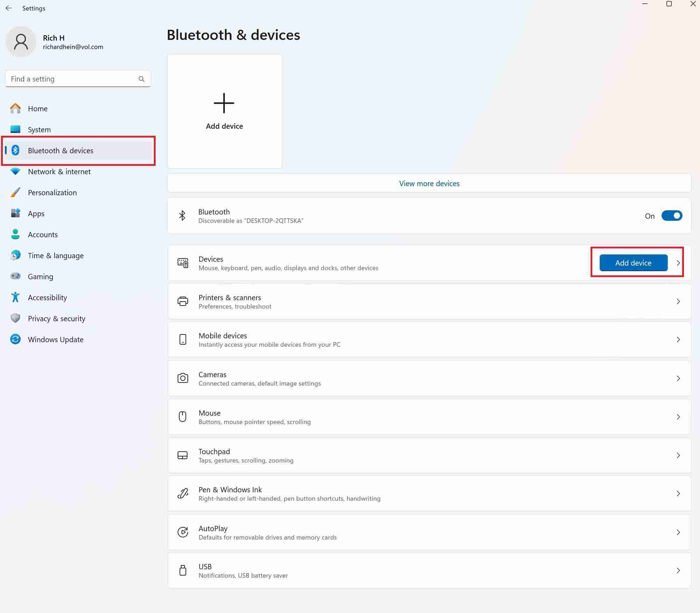The image size is (700, 613).
Task: Click the Mobile devices phone icon
Action: pyautogui.click(x=183, y=339)
